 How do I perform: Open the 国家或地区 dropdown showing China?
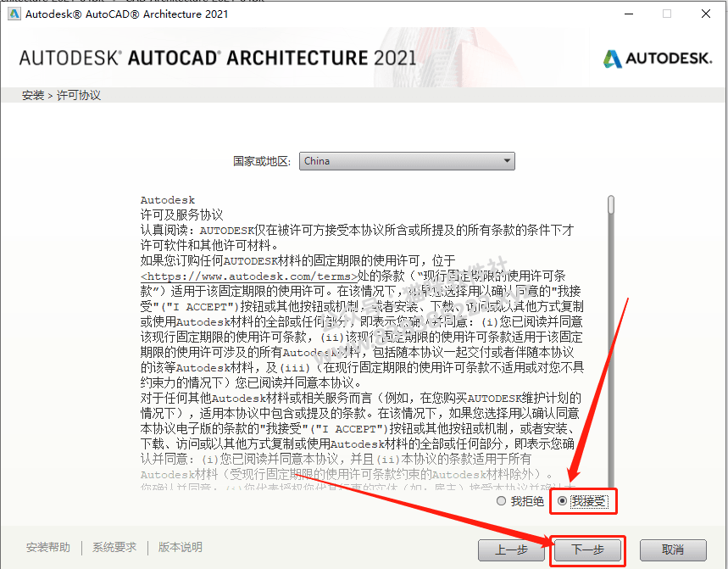pos(407,161)
